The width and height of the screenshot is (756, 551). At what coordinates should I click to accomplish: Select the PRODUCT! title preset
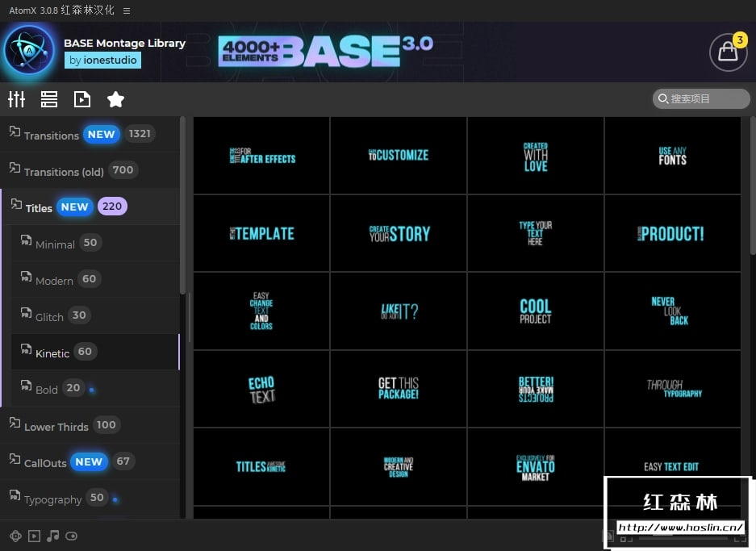point(673,233)
